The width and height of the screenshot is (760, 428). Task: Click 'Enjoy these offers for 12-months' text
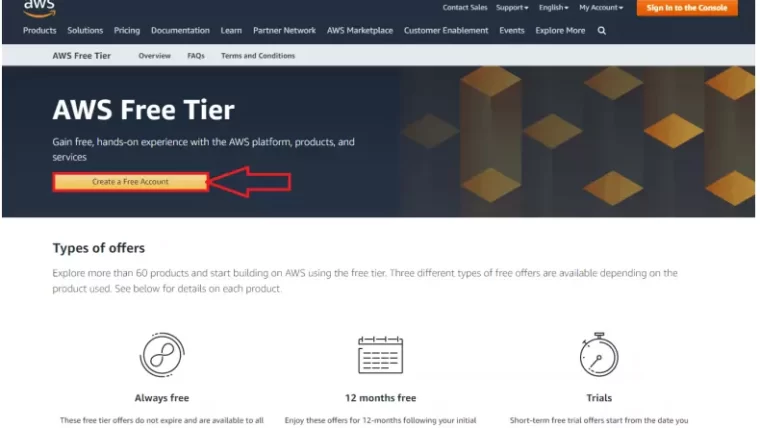coord(380,420)
